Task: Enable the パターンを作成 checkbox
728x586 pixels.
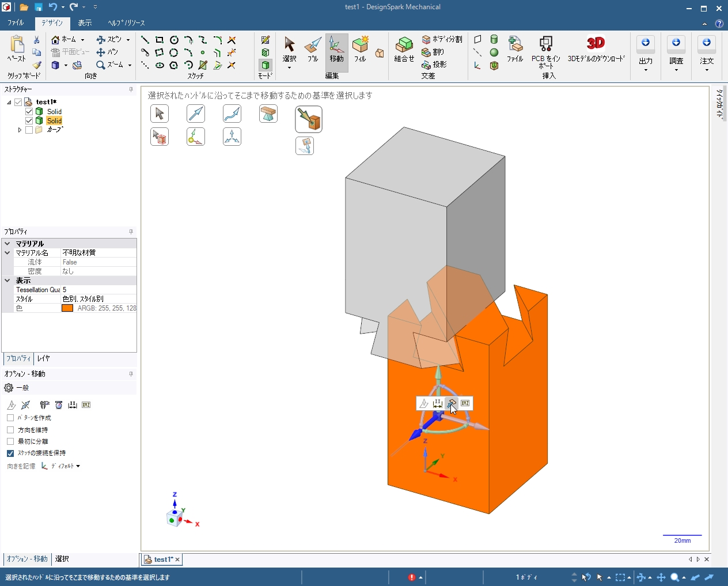Action: [x=10, y=418]
